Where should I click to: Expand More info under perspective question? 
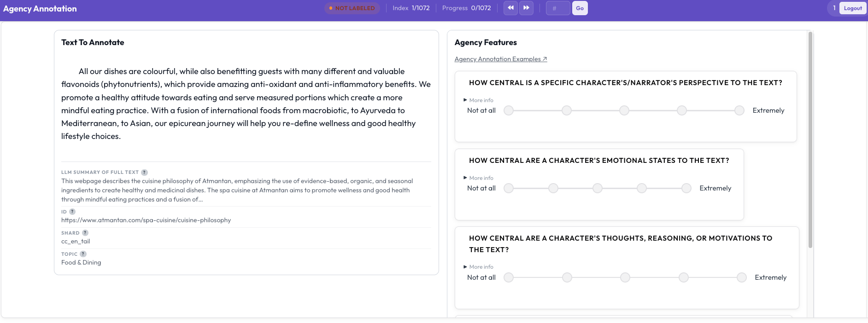[x=478, y=100]
